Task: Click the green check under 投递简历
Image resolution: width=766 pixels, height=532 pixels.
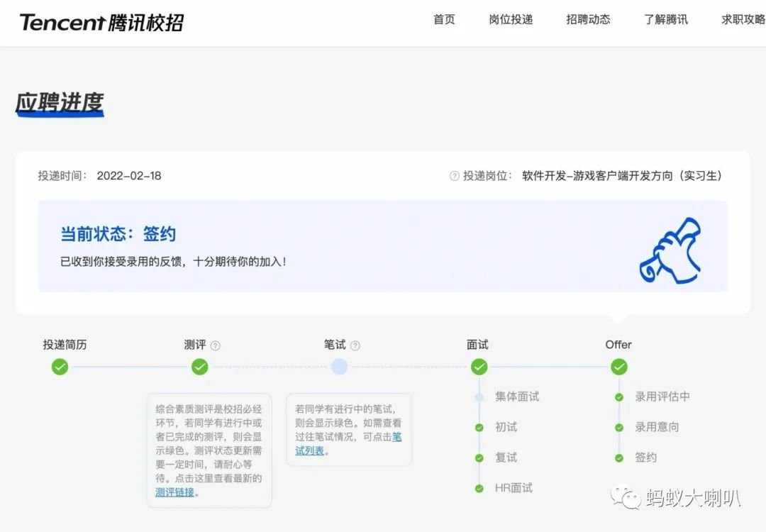Action: [60, 367]
